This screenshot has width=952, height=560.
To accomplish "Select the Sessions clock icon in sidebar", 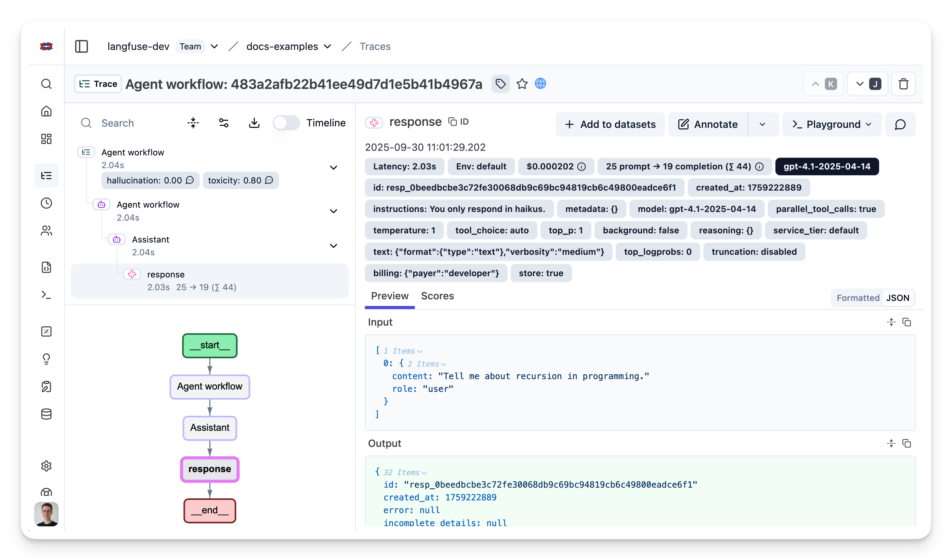I will pos(46,203).
